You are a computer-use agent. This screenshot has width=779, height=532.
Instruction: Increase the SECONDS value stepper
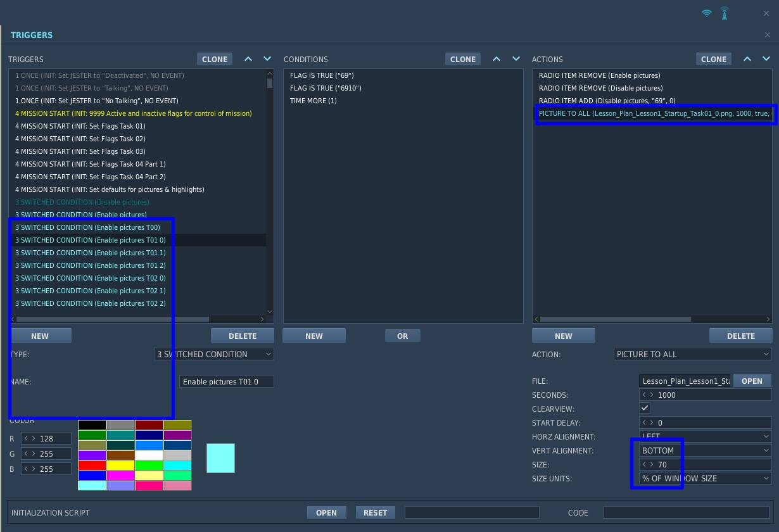tap(652, 395)
